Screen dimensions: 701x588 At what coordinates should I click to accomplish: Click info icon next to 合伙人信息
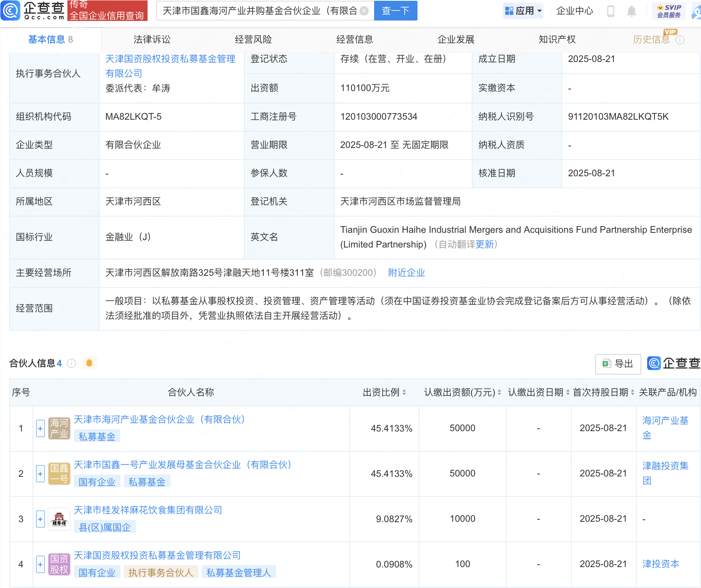pyautogui.click(x=72, y=363)
